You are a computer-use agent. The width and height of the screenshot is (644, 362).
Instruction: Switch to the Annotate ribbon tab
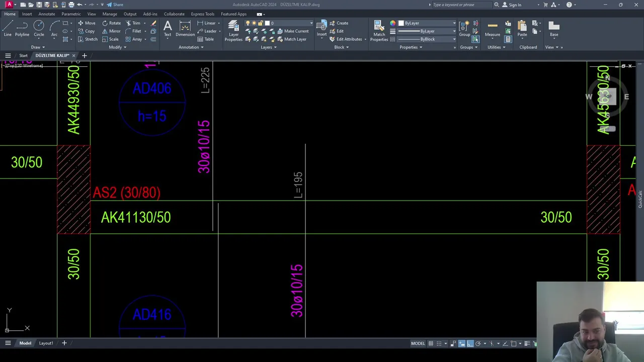tap(47, 14)
